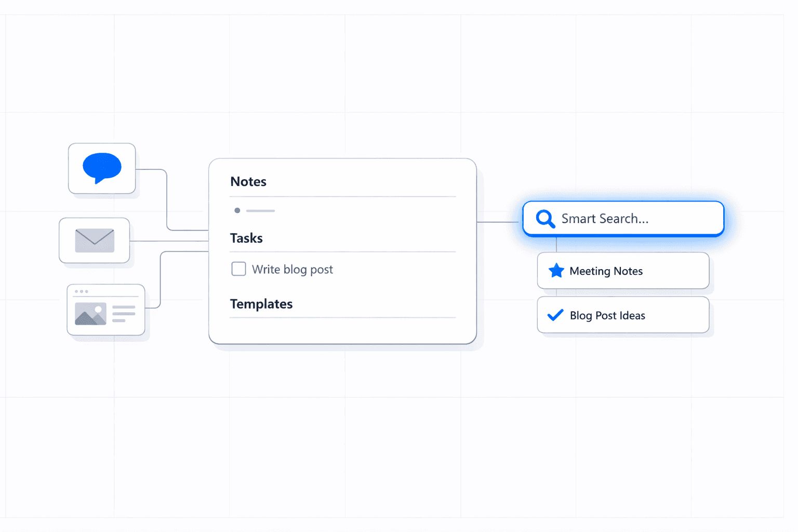Select the image and text webpage card
The height and width of the screenshot is (532, 798).
(x=105, y=310)
